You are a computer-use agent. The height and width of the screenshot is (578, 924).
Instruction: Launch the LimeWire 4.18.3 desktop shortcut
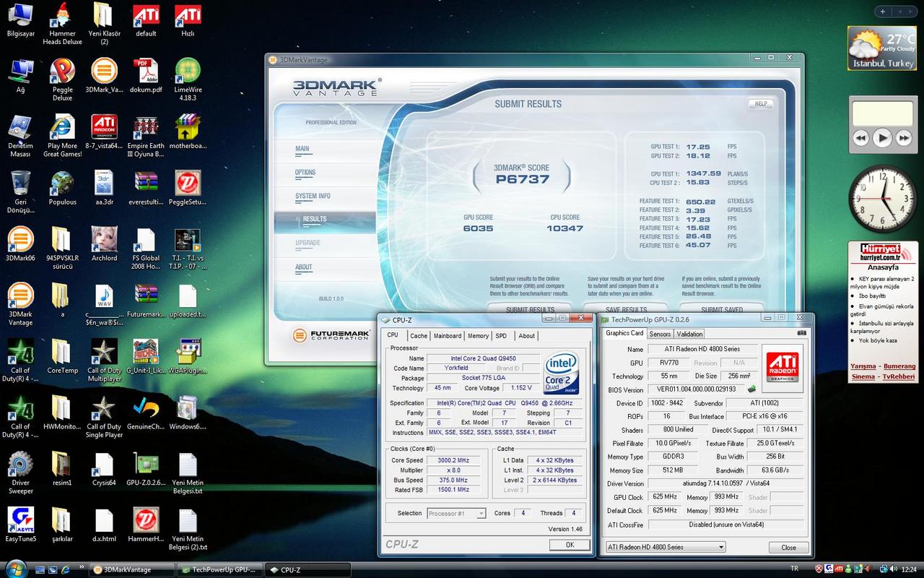188,79
